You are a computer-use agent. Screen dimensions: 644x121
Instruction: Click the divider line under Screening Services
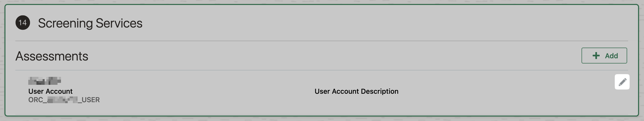pyautogui.click(x=322, y=41)
